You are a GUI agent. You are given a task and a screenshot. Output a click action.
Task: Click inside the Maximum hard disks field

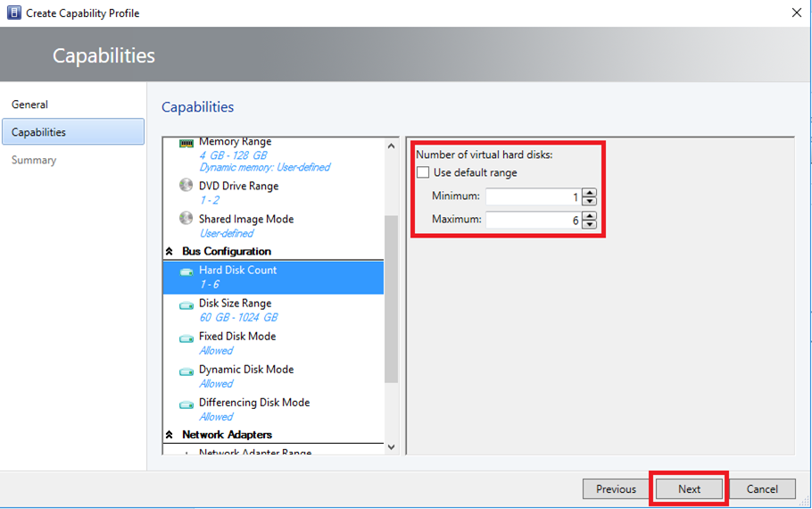tap(534, 221)
